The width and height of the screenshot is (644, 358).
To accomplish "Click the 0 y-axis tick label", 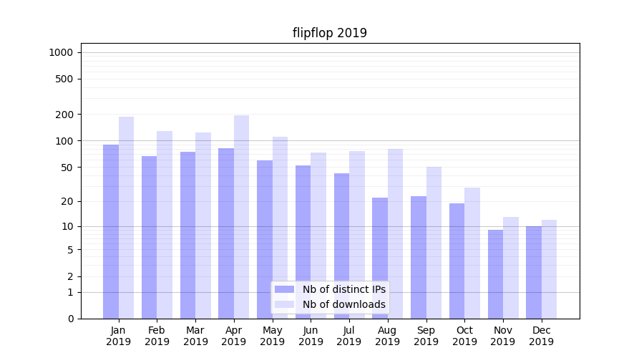I will point(70,319).
